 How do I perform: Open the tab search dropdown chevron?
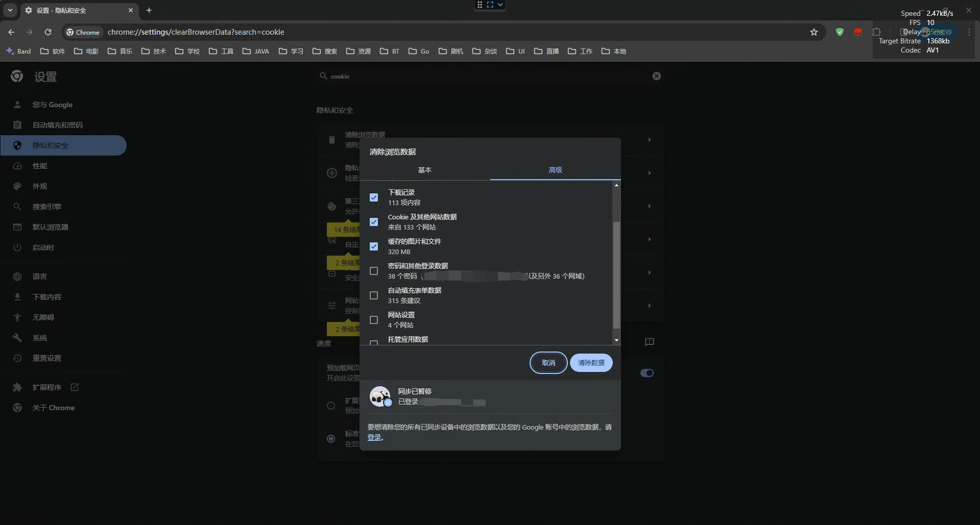pyautogui.click(x=10, y=10)
